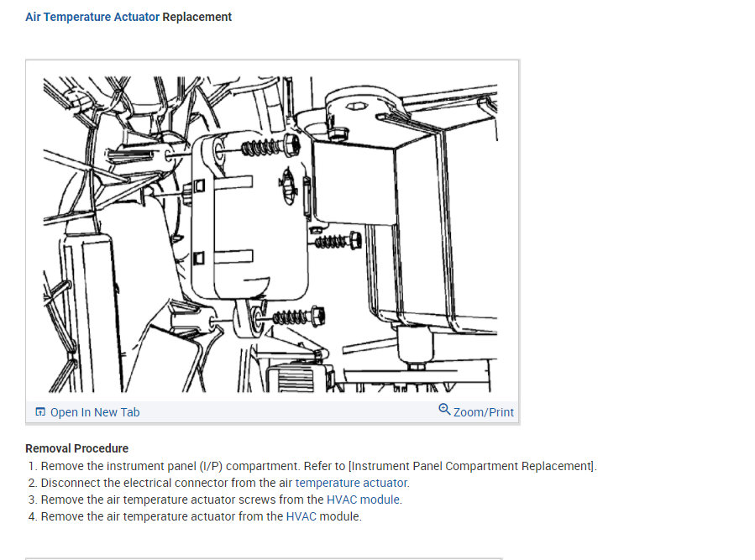Select the 'Removal Procedure' heading text
Viewport: 755px width, 560px height.
(76, 448)
